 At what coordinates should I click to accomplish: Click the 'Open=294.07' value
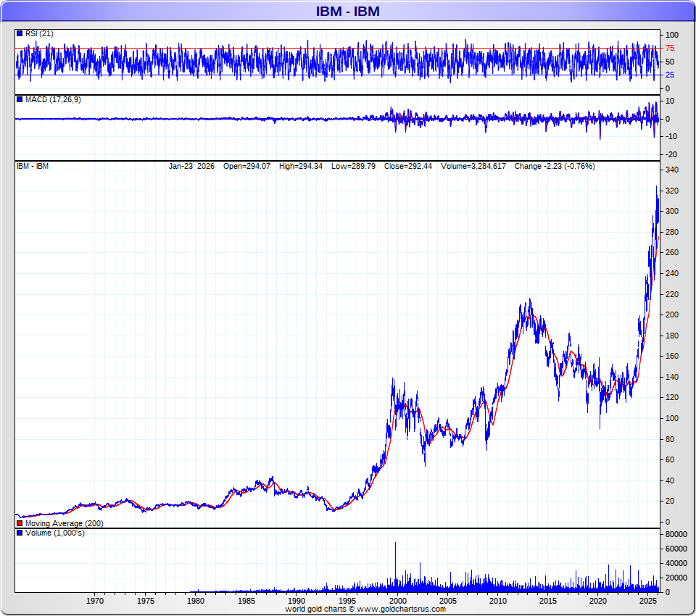(246, 166)
